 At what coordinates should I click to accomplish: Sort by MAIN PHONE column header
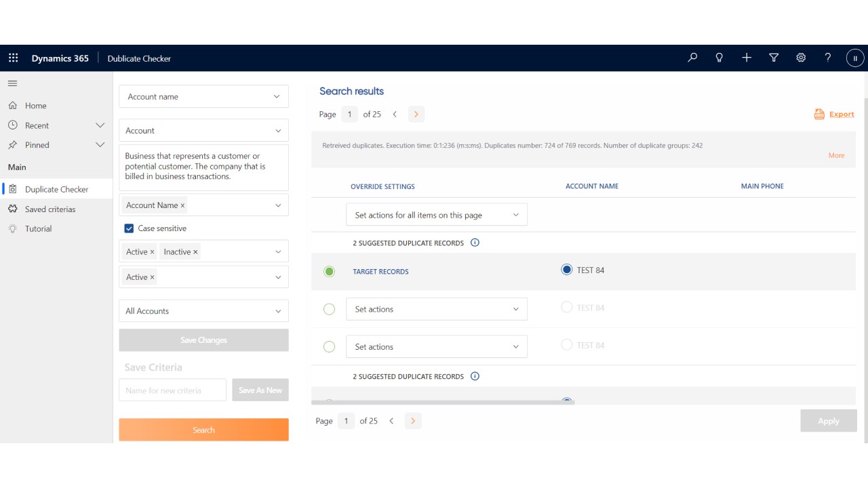click(762, 186)
